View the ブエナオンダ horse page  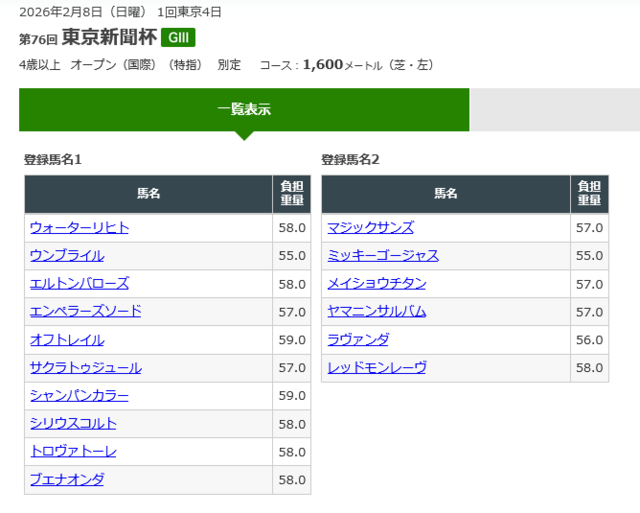click(67, 479)
